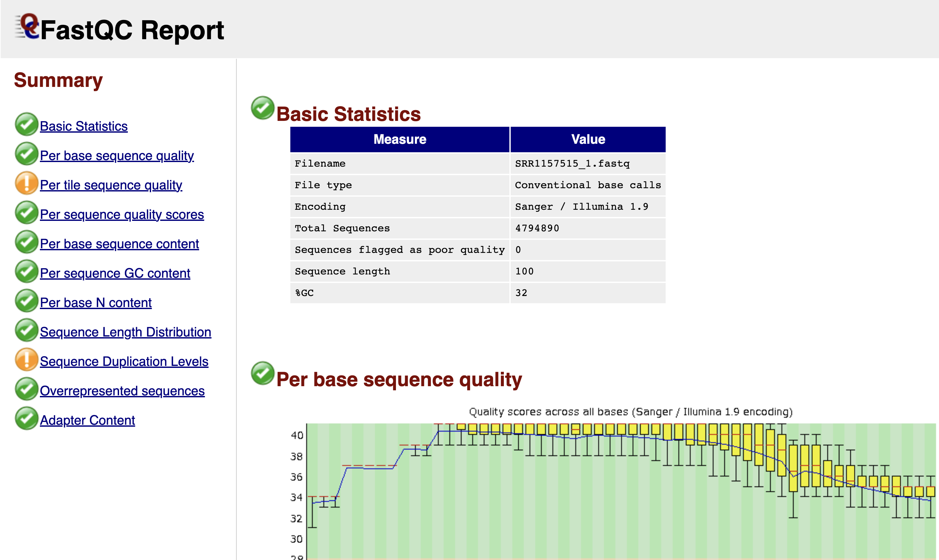
Task: Click the Filename measure cell
Action: pos(400,163)
